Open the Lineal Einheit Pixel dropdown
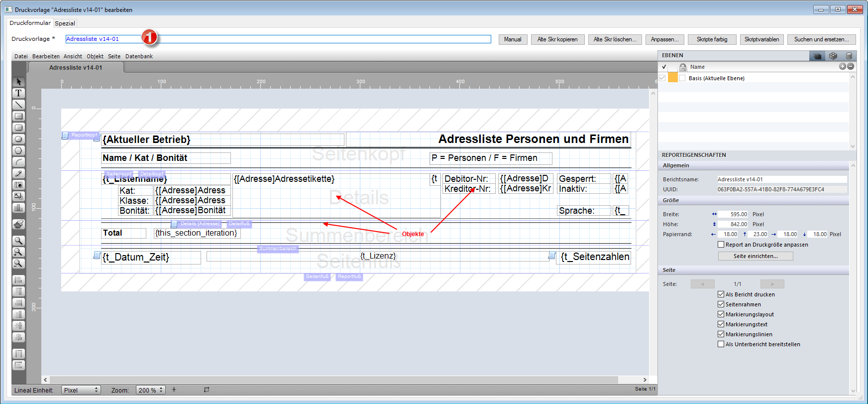868x404 pixels. (81, 390)
